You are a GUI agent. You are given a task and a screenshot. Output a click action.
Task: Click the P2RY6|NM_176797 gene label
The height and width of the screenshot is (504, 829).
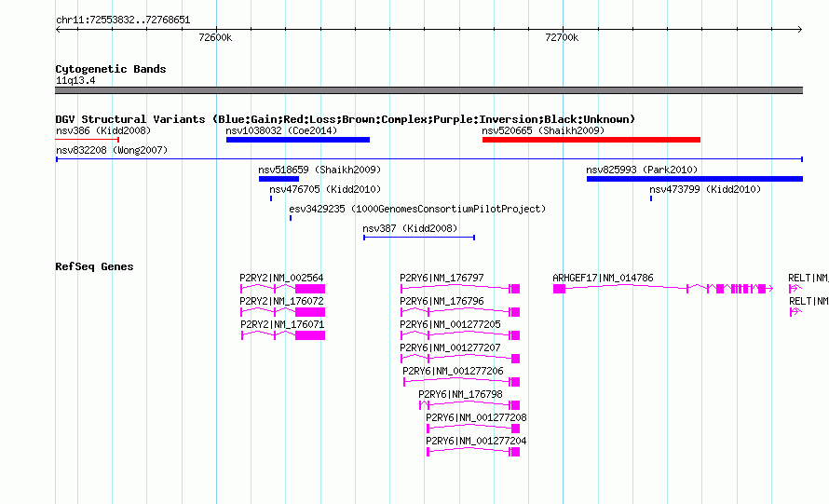click(x=442, y=278)
